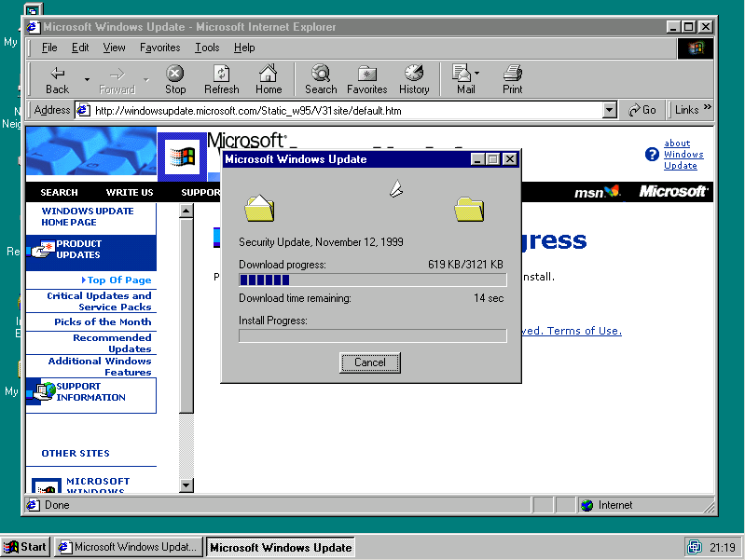The height and width of the screenshot is (560, 745).
Task: Open Recommended Updates link
Action: point(112,343)
